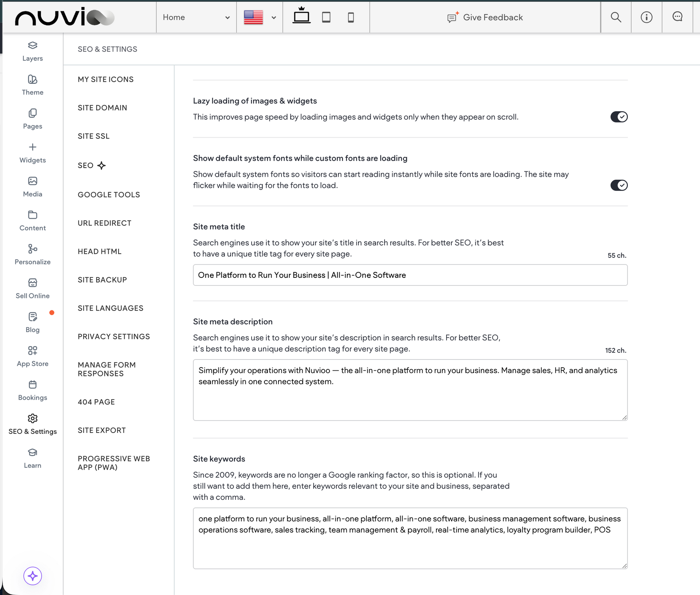Open the Bookings panel
Screen dimensions: 700x595
[x=32, y=390]
